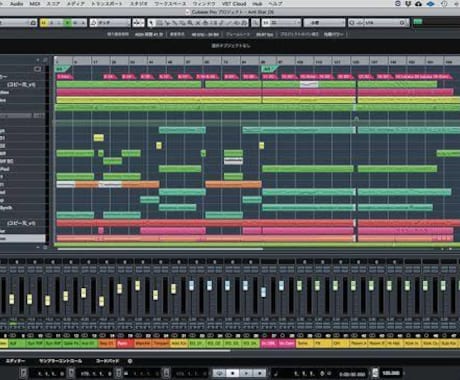Toggle the metronome icon left of tempo
Screen dimensions: 460x380
tap(375, 373)
